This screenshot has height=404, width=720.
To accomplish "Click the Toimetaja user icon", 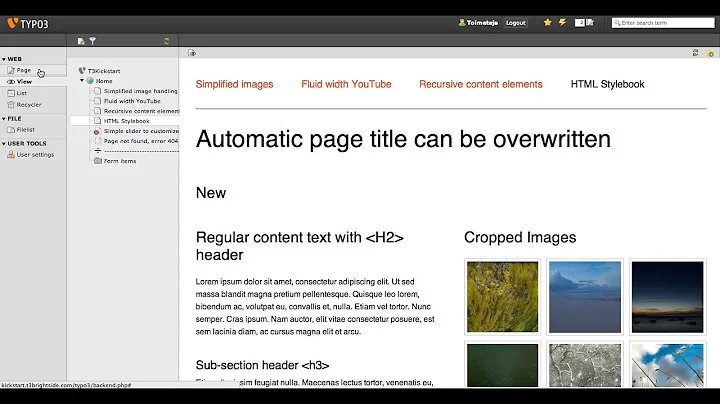I will 461,22.
